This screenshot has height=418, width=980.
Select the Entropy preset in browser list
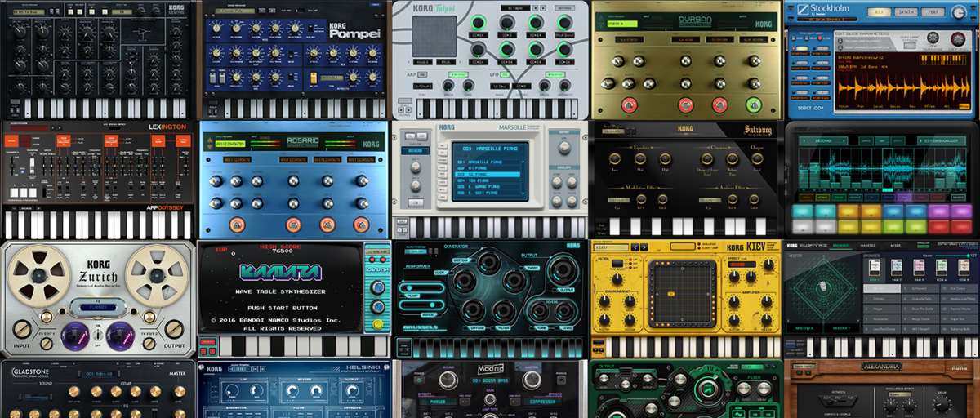882,299
